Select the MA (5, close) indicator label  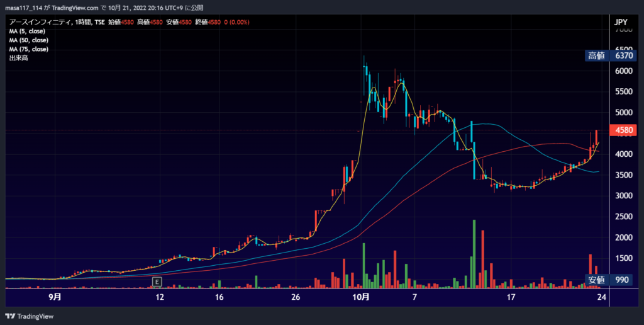[x=27, y=31]
